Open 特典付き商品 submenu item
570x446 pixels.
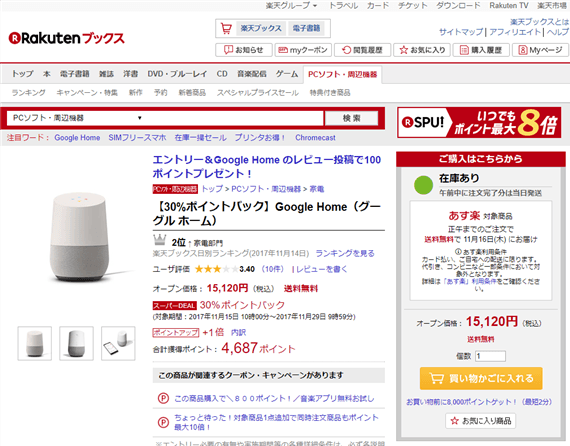(330, 93)
